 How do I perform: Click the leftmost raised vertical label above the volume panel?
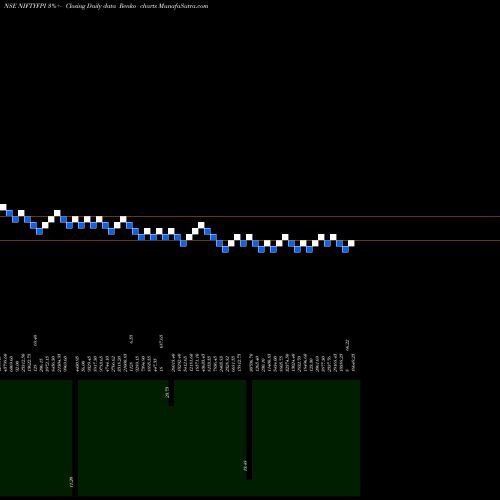point(36,340)
